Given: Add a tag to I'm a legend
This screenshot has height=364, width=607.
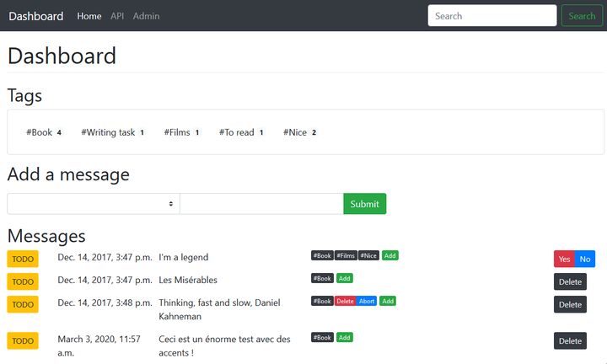Looking at the screenshot, I should [390, 255].
